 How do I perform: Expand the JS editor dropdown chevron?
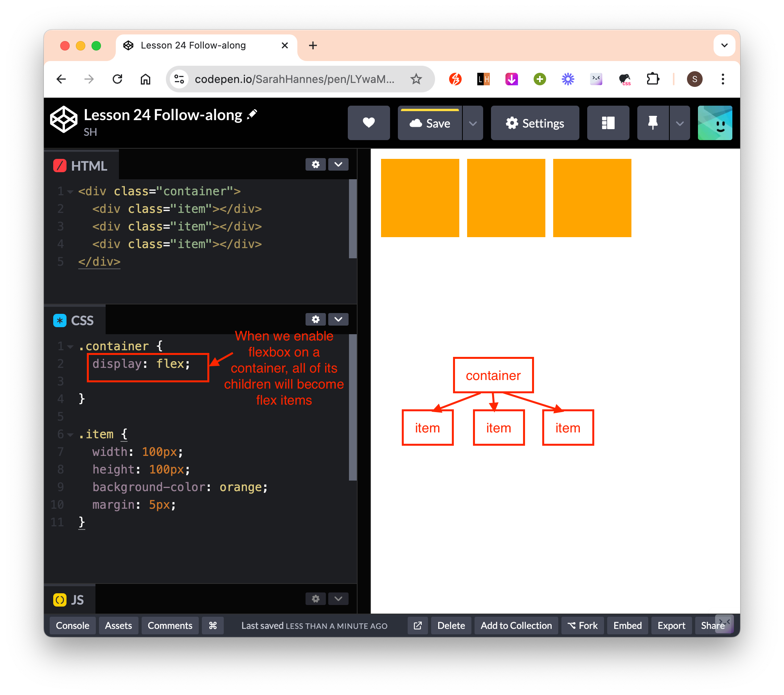(338, 599)
